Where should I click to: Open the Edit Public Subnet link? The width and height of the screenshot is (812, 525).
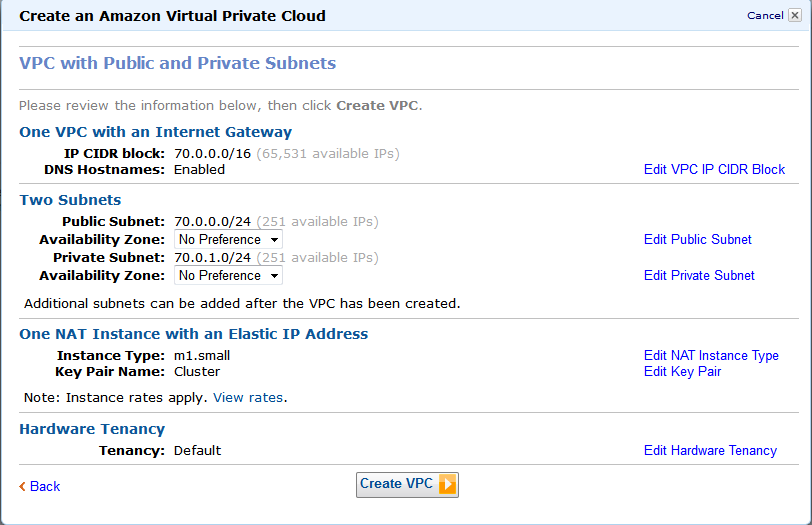698,239
